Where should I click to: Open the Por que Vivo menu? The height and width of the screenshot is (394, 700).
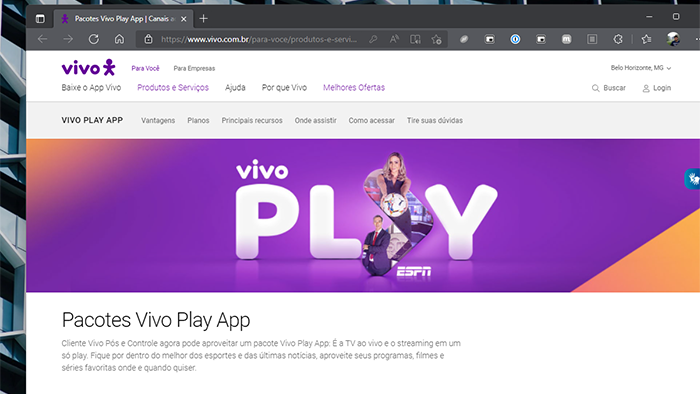coord(284,87)
